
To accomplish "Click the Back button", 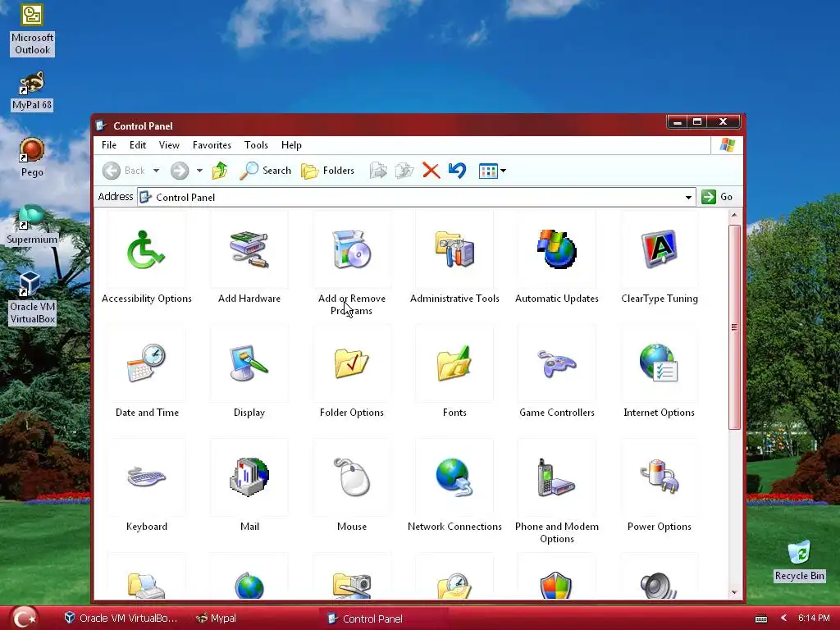I will 124,171.
